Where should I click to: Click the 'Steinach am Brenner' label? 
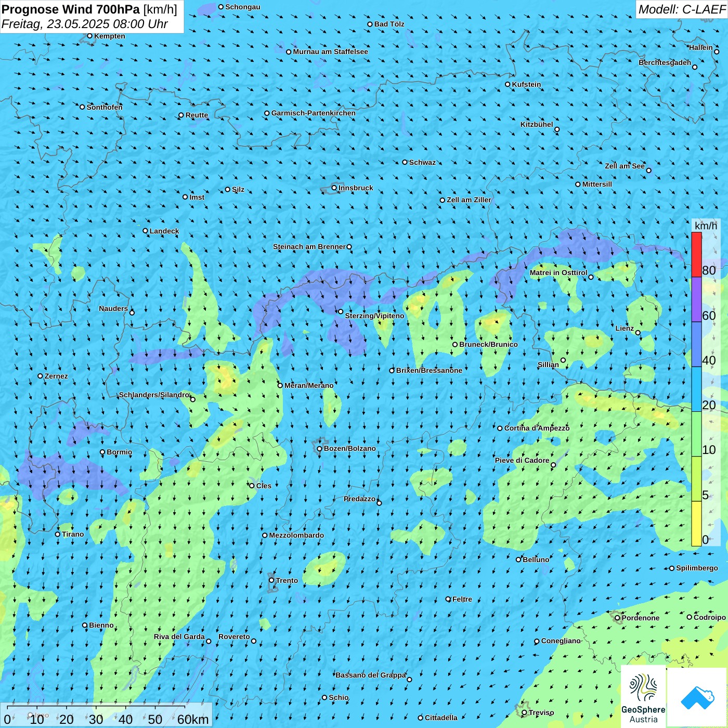click(309, 246)
